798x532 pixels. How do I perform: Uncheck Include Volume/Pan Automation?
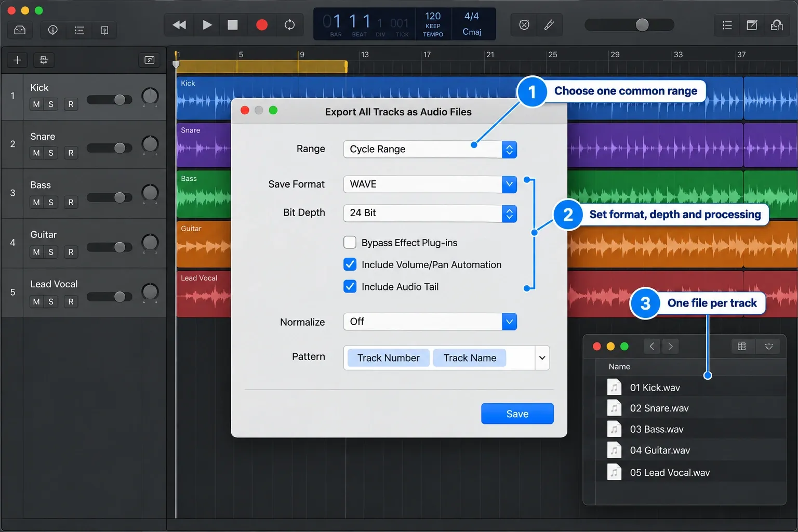point(350,264)
